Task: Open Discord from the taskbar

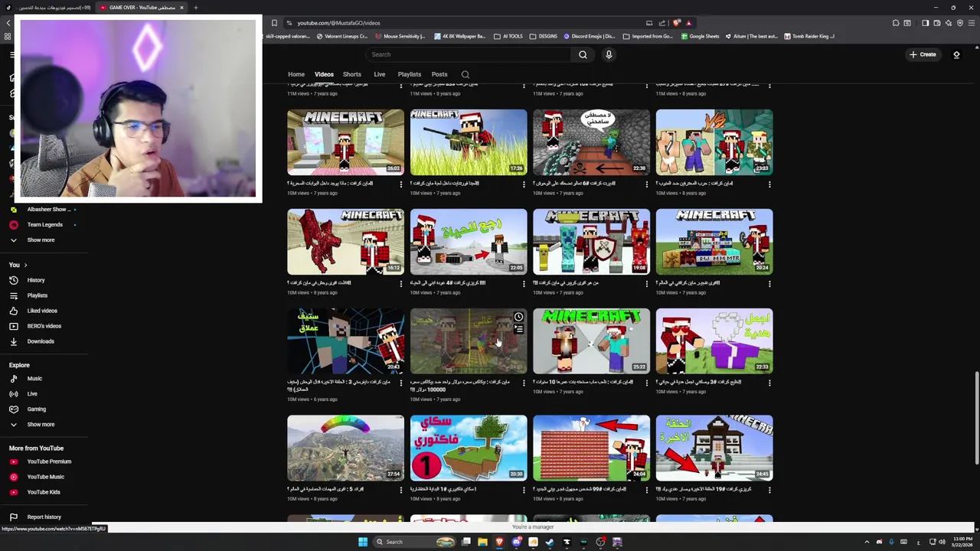Action: [x=517, y=542]
